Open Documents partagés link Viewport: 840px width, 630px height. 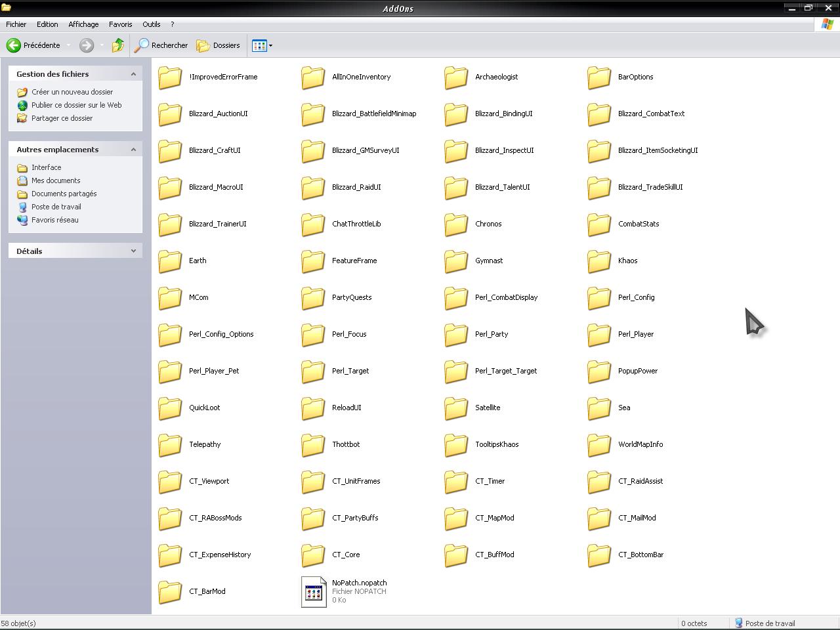[x=64, y=194]
